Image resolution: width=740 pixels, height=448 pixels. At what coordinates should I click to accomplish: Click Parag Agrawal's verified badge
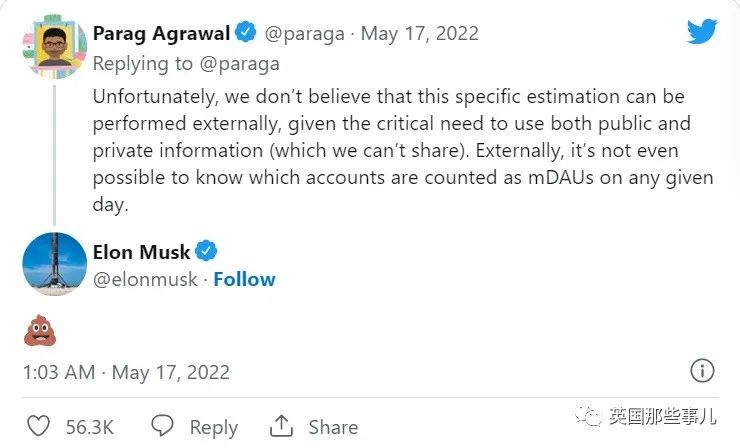tap(245, 32)
